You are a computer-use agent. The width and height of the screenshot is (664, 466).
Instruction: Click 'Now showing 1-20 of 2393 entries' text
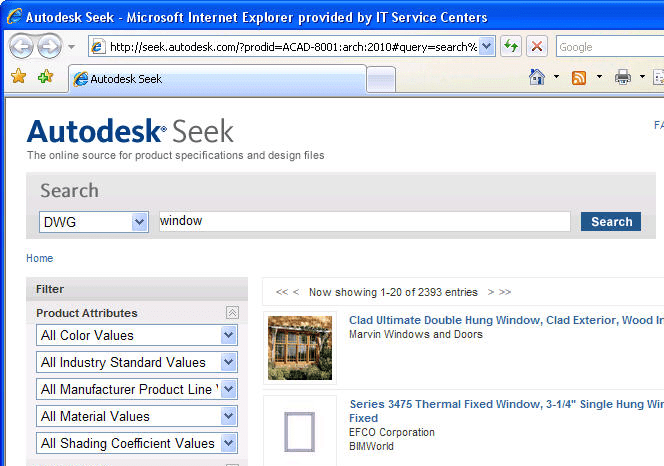393,292
